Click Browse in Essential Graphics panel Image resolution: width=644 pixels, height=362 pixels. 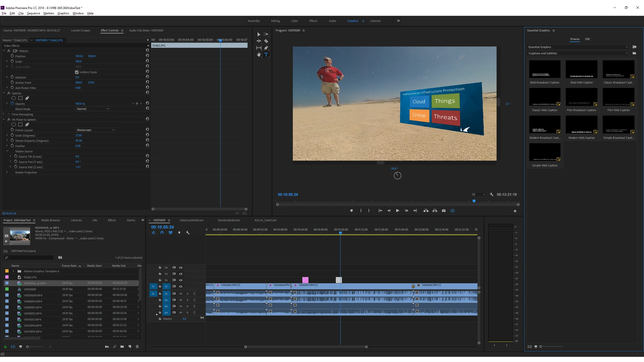coord(575,39)
